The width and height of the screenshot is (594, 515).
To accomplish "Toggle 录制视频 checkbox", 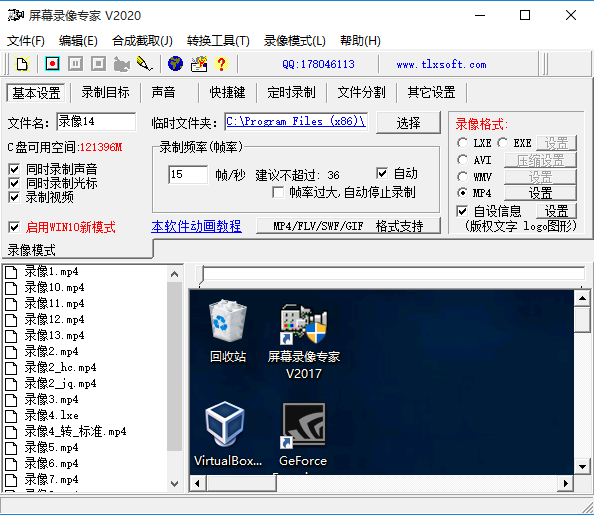I will (14, 197).
